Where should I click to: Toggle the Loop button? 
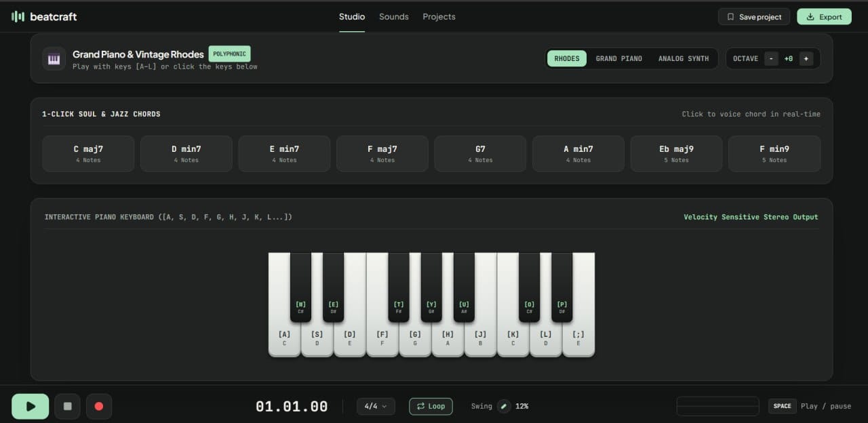click(x=431, y=406)
